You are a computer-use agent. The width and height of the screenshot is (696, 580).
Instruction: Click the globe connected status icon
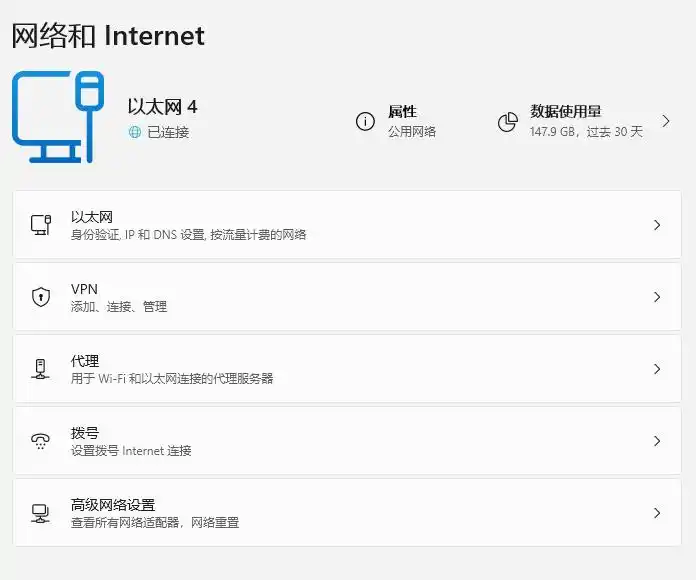click(x=135, y=132)
